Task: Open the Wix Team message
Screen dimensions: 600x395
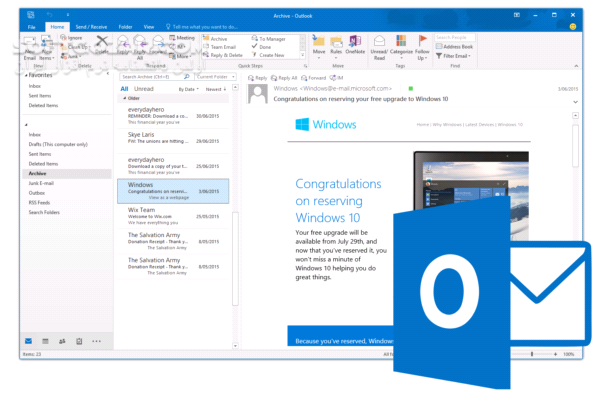Action: click(173, 216)
